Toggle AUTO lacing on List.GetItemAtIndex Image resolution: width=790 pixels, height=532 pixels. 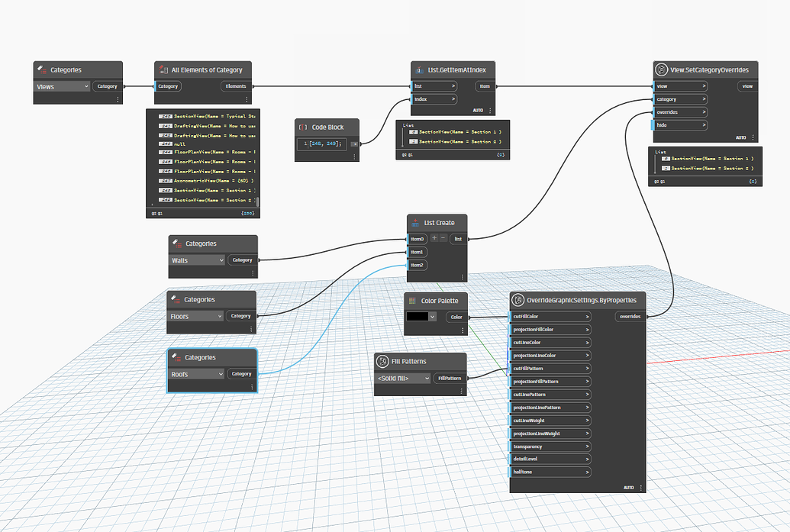point(478,110)
